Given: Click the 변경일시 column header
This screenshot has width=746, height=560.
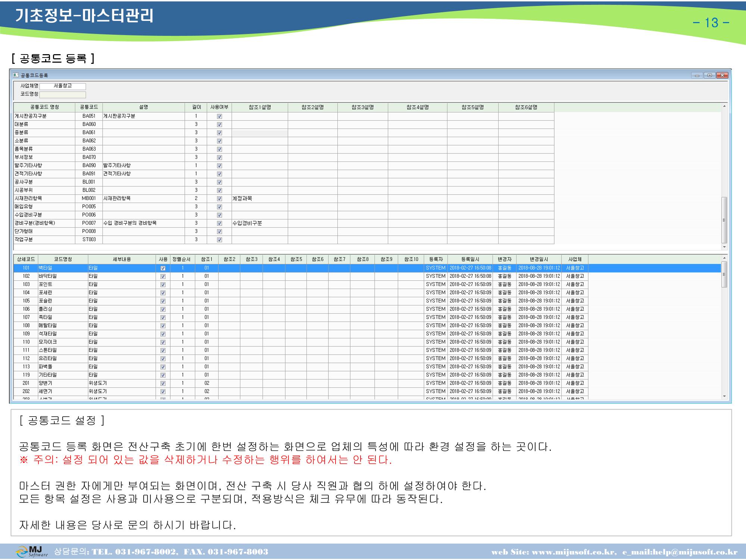Looking at the screenshot, I should pyautogui.click(x=539, y=259).
